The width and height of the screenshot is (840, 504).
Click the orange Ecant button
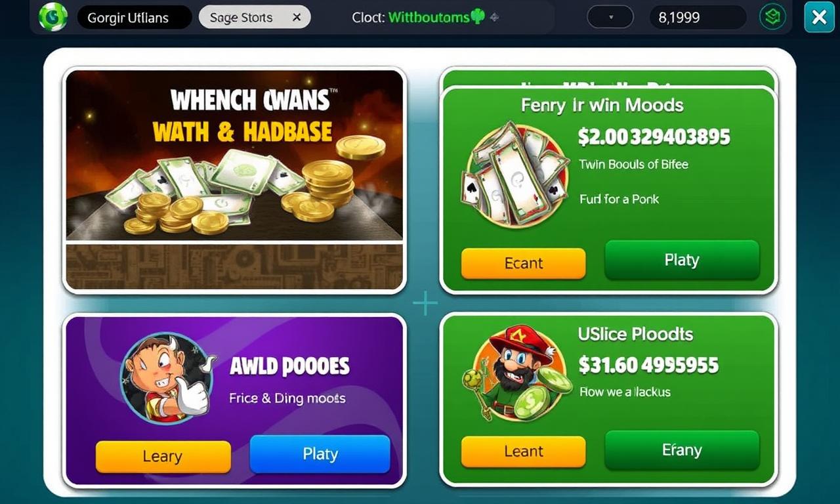coord(523,263)
